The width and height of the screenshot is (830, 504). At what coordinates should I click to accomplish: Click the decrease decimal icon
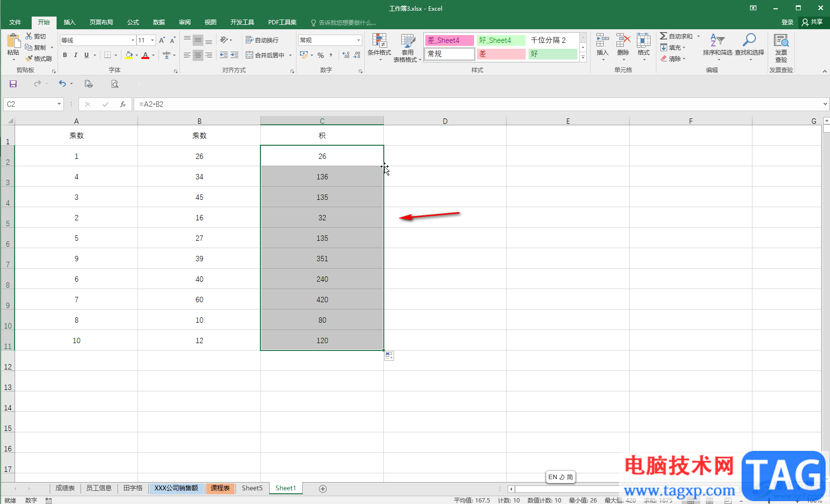click(357, 55)
